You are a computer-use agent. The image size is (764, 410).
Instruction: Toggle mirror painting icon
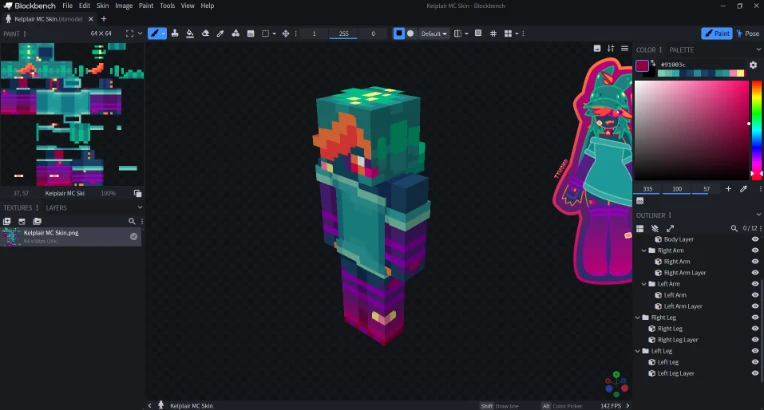point(458,34)
